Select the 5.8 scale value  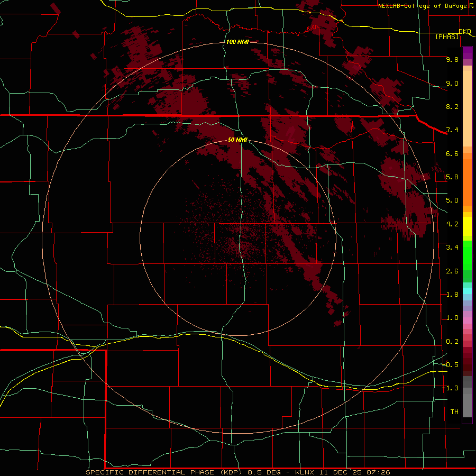click(452, 177)
